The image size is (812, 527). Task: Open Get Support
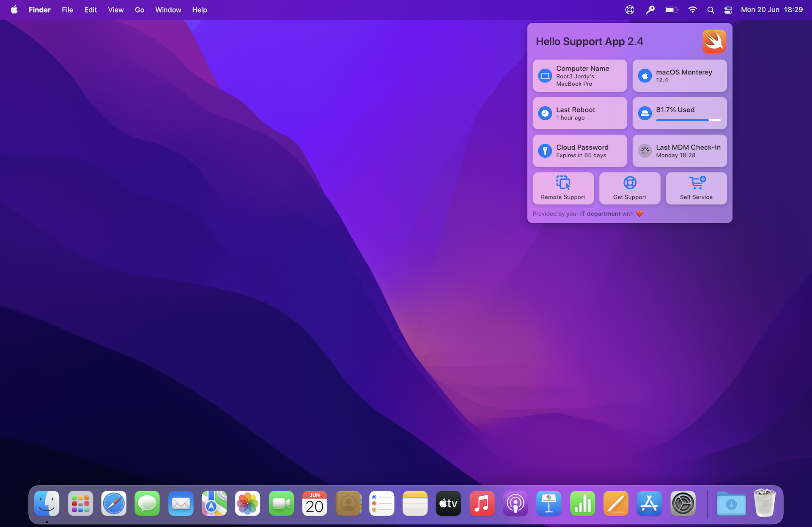(630, 188)
